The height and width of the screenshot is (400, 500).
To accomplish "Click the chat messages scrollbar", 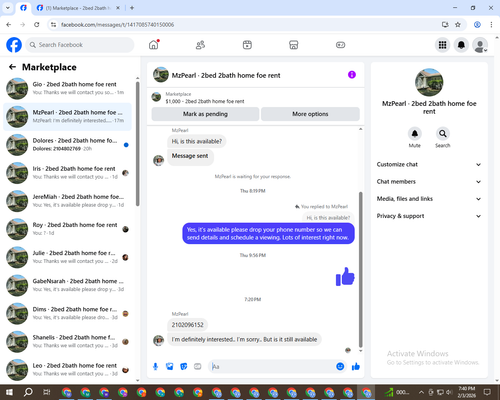I will [x=360, y=270].
